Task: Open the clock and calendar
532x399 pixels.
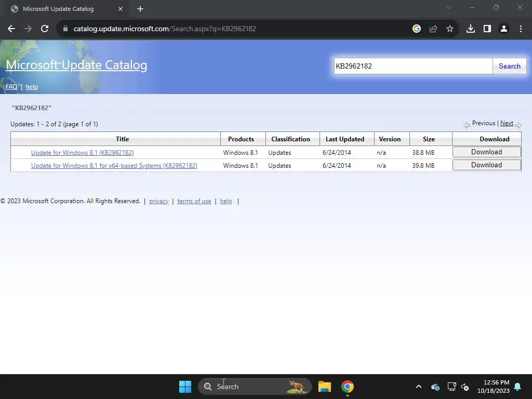Action: tap(494, 387)
